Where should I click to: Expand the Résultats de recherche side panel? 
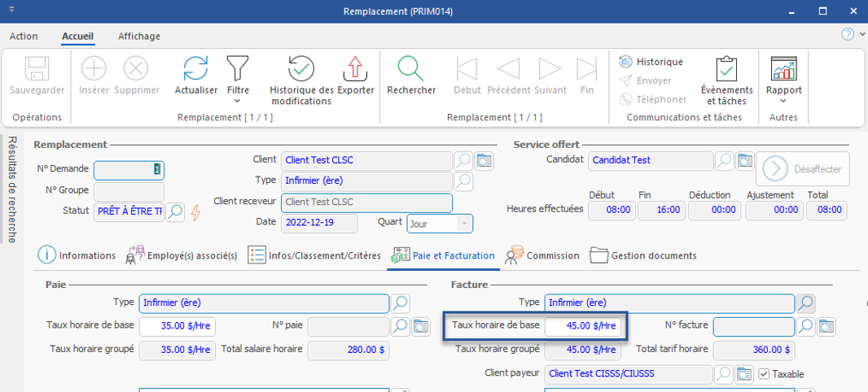click(x=11, y=189)
